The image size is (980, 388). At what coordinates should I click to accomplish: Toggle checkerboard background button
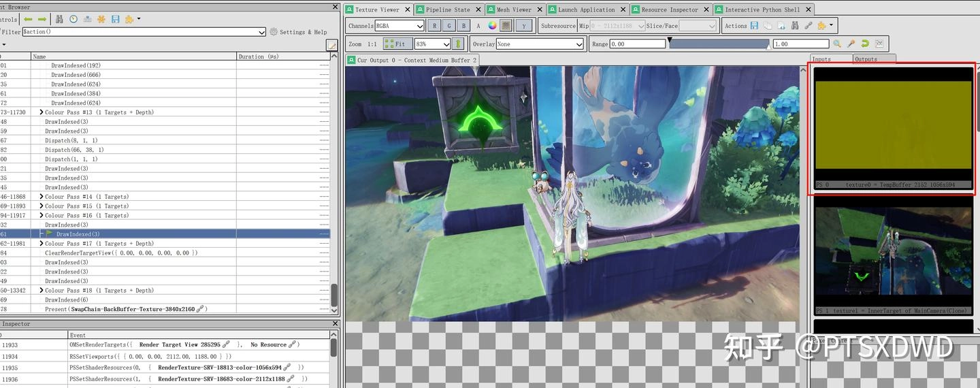click(506, 25)
